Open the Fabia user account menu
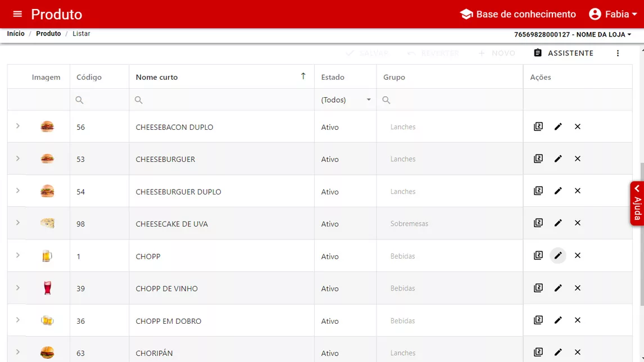The height and width of the screenshot is (362, 644). (613, 14)
